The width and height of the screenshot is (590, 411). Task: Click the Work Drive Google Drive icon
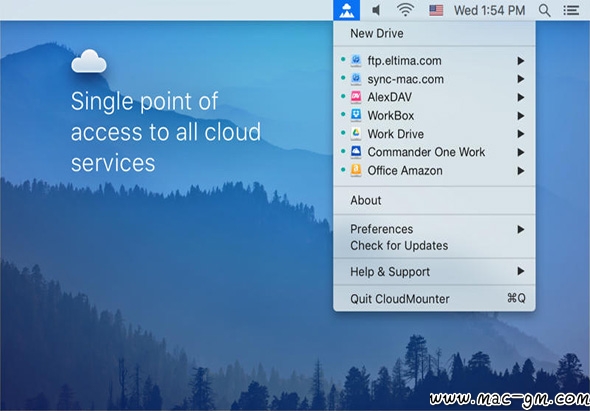point(356,134)
